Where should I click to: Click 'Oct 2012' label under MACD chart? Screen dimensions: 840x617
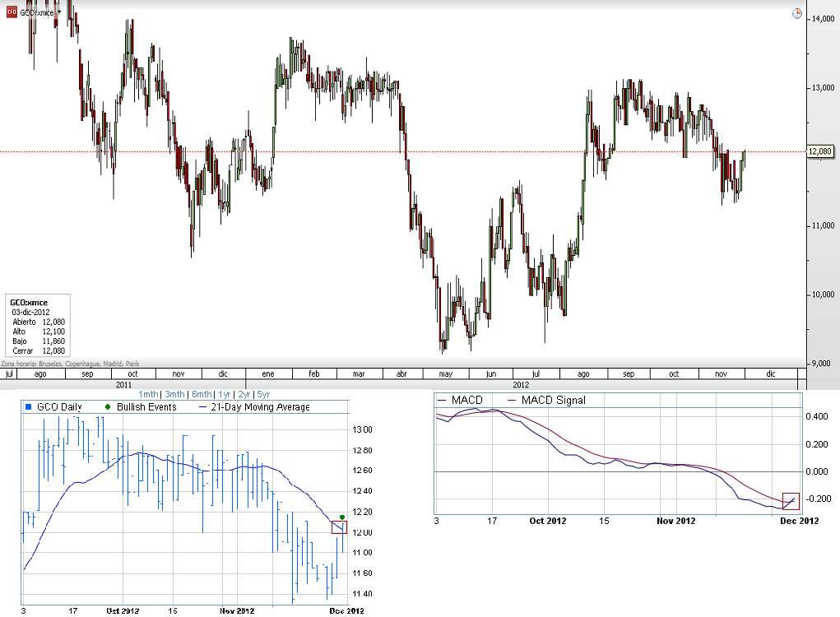tap(547, 521)
